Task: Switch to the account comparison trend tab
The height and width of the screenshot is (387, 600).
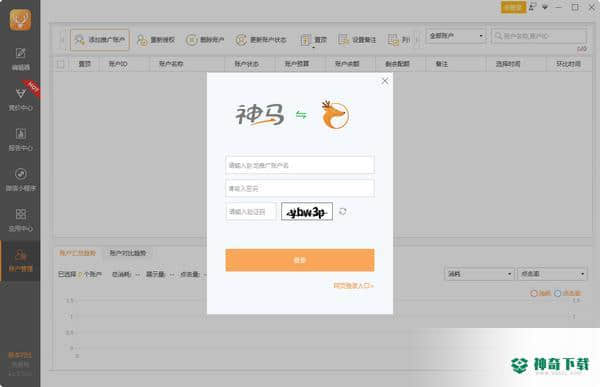Action: 128,253
